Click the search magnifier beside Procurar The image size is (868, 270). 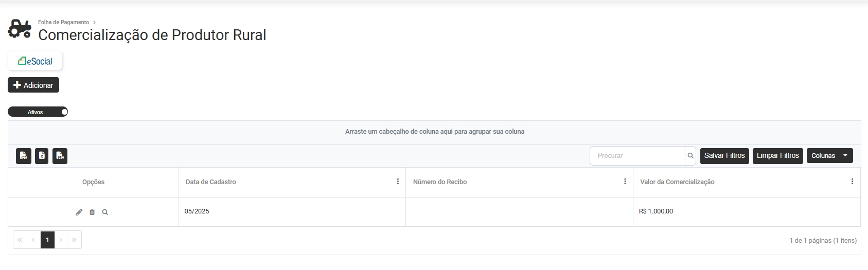[690, 156]
